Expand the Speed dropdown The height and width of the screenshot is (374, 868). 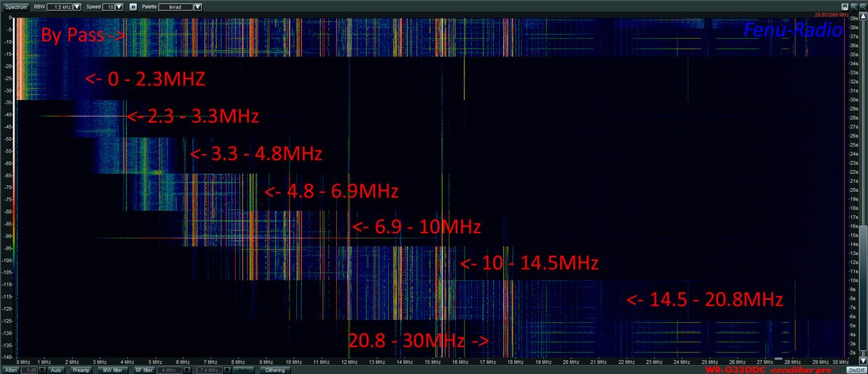pyautogui.click(x=119, y=7)
